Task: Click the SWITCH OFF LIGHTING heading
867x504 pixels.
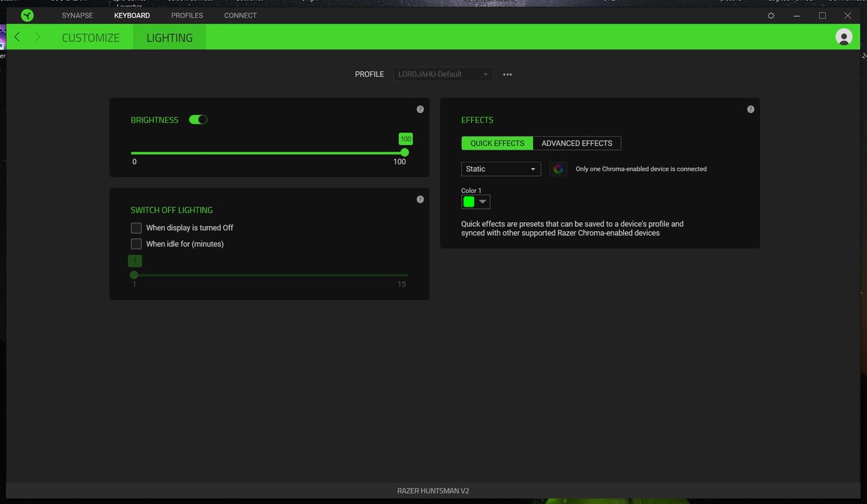Action: tap(171, 210)
